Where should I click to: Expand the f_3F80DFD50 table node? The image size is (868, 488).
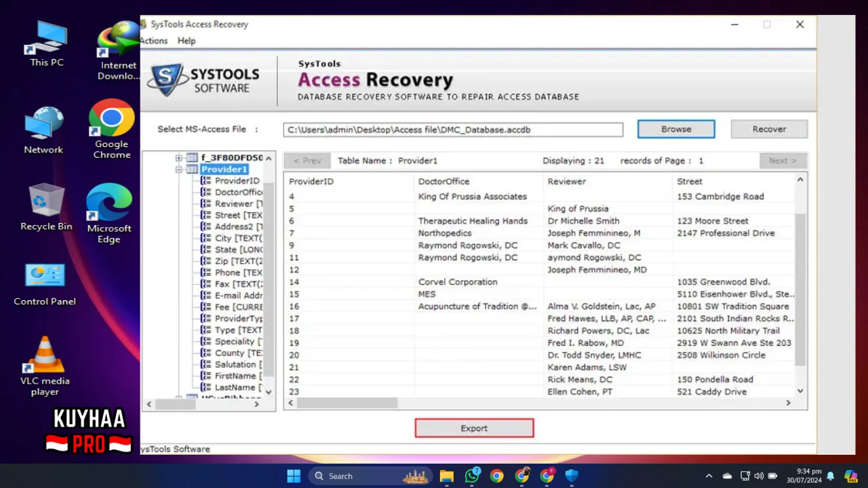pos(179,158)
